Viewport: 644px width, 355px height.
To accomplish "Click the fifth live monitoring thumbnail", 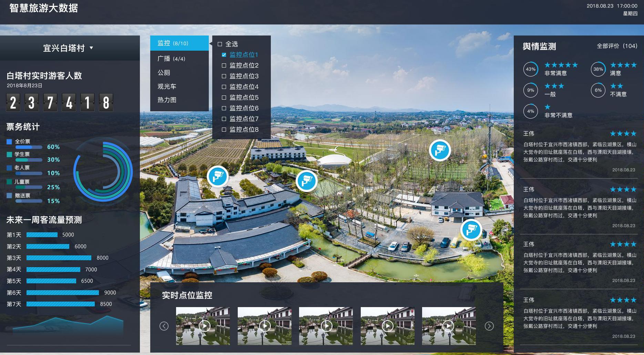I will [x=449, y=326].
